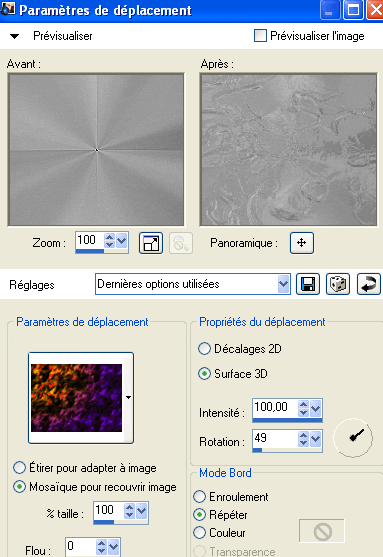The image size is (383, 557).
Task: Open the Réglages presets dropdown
Action: coord(284,284)
